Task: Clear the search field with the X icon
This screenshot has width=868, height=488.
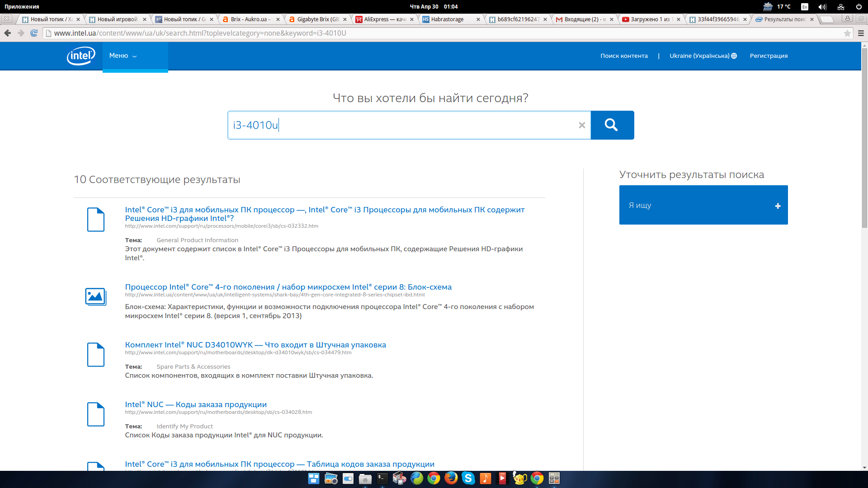Action: (582, 125)
